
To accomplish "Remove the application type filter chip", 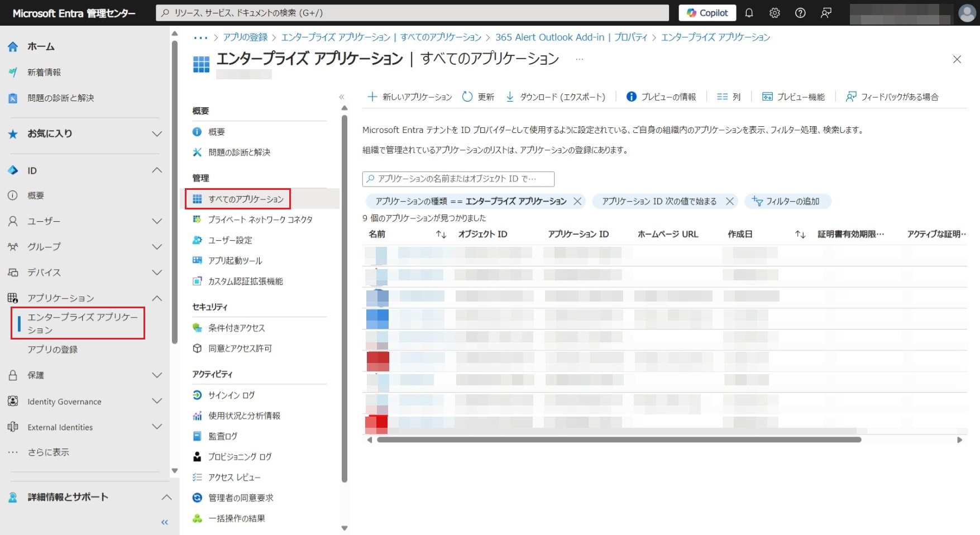I will point(577,201).
